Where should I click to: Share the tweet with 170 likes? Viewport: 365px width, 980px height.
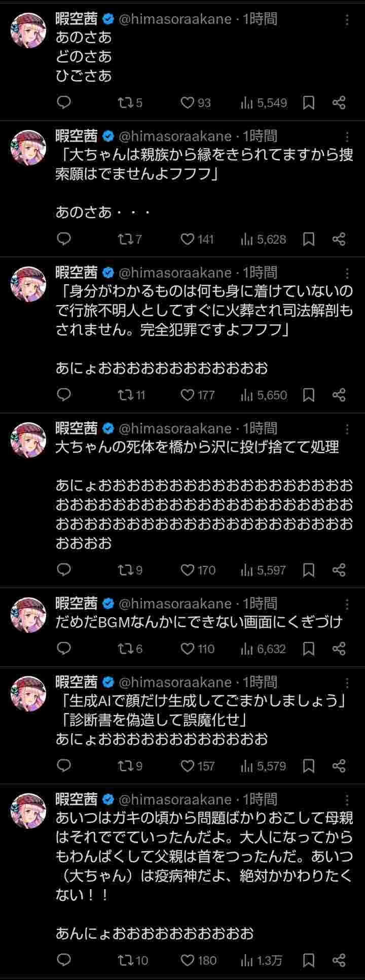339,570
